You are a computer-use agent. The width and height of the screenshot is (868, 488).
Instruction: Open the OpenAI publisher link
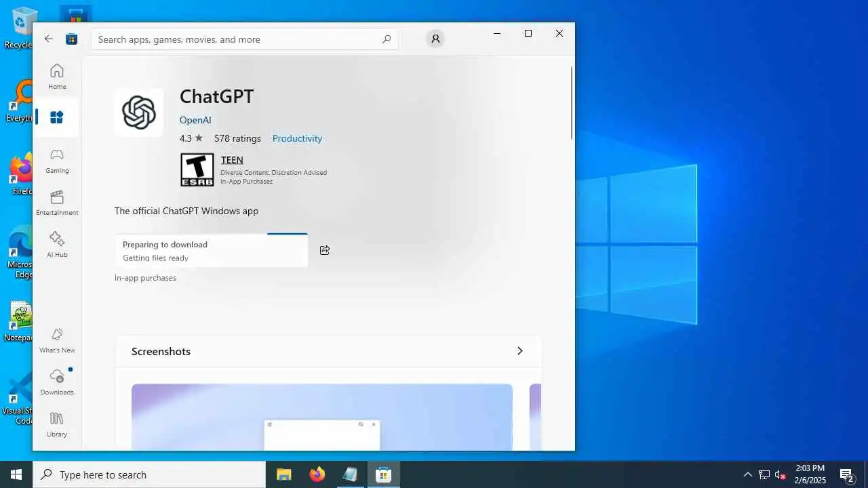click(x=195, y=120)
